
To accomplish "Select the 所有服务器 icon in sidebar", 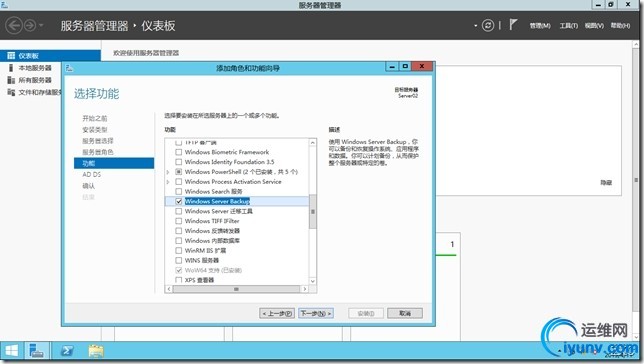I will point(11,80).
